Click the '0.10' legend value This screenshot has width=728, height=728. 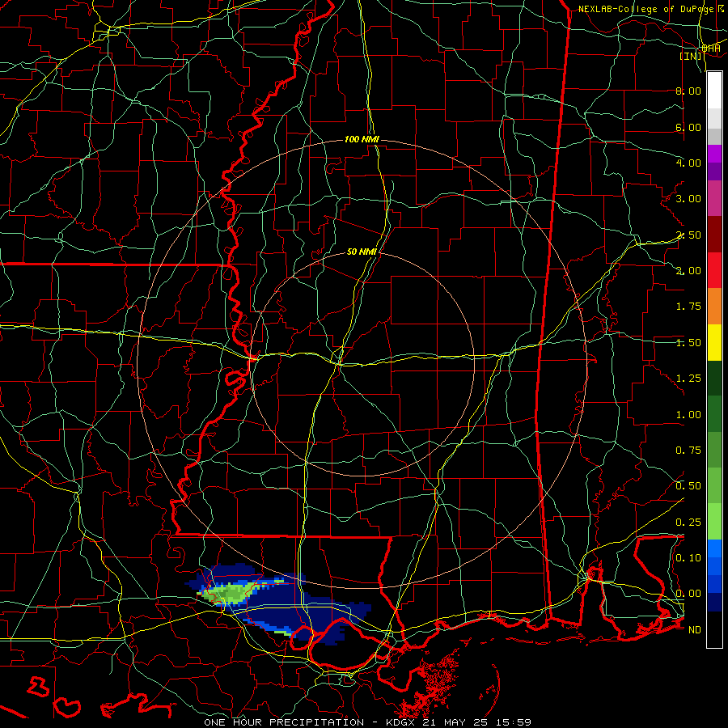point(688,558)
